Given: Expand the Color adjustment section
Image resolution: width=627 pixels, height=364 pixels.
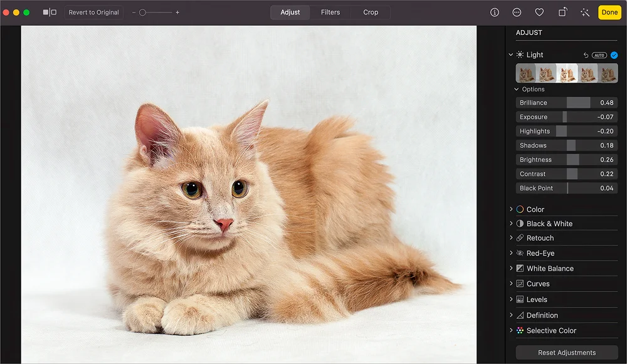Looking at the screenshot, I should (511, 209).
